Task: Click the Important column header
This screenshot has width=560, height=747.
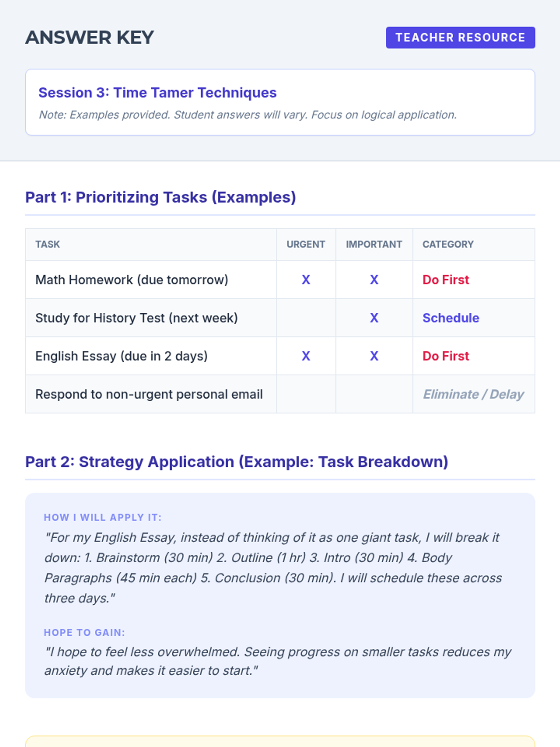Action: click(374, 244)
